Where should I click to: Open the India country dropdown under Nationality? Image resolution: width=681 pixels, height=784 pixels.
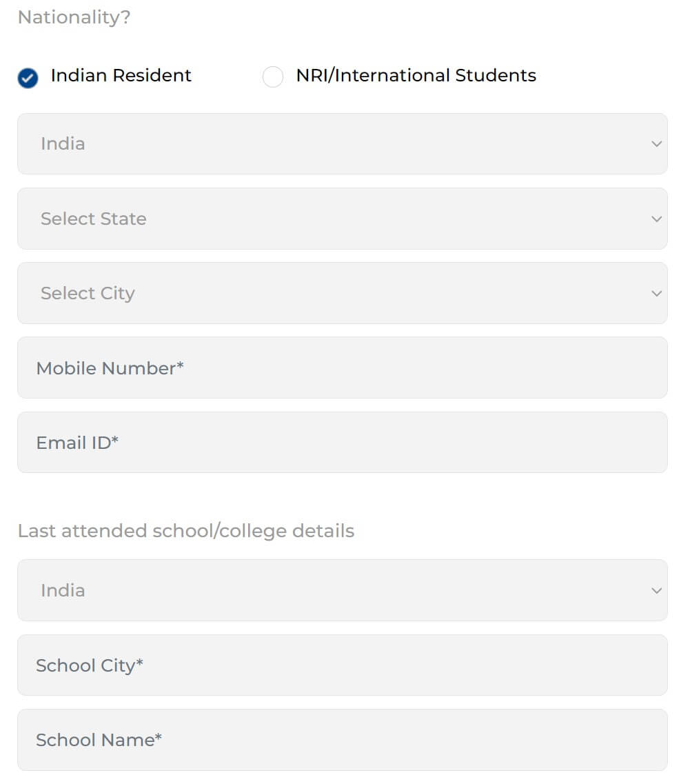point(343,144)
